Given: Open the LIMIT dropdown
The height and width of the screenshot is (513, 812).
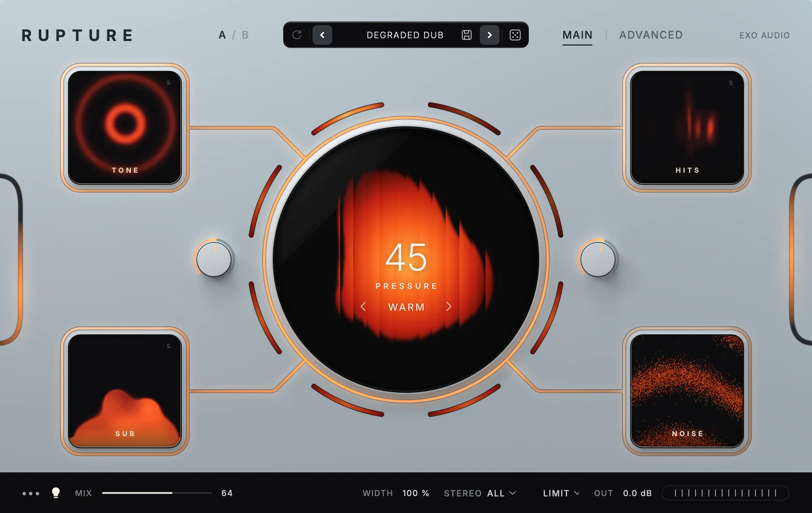Looking at the screenshot, I should pos(561,493).
